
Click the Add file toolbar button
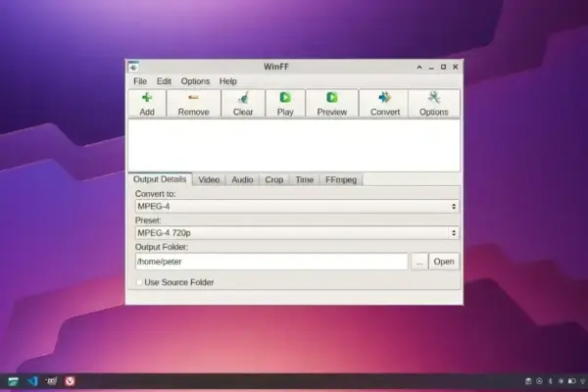(147, 104)
